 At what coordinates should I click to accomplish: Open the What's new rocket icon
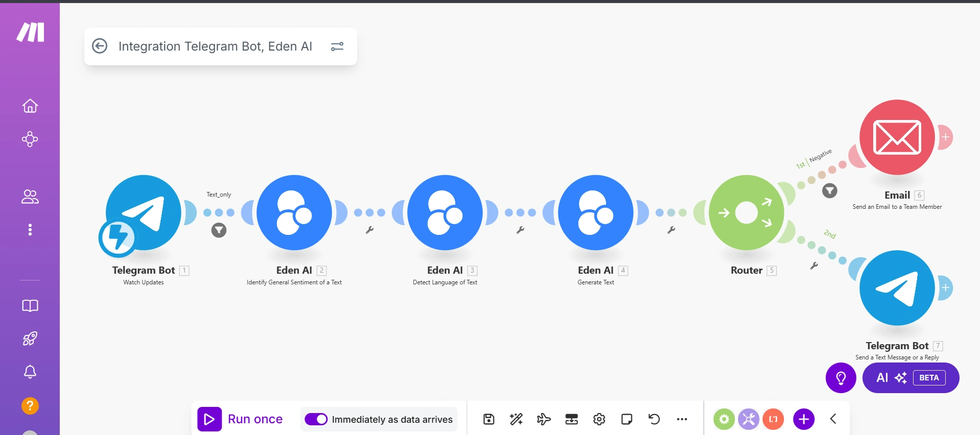pyautogui.click(x=30, y=339)
